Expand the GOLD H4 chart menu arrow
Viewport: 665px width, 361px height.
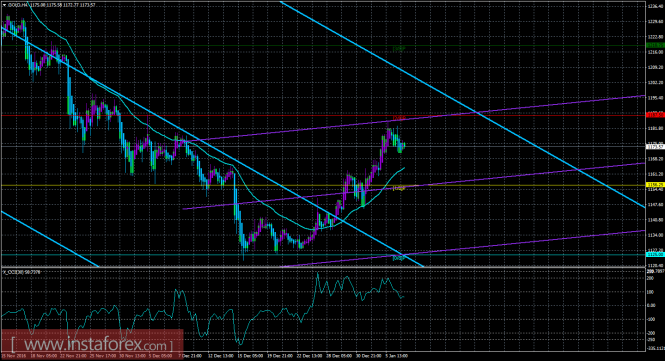click(3, 5)
